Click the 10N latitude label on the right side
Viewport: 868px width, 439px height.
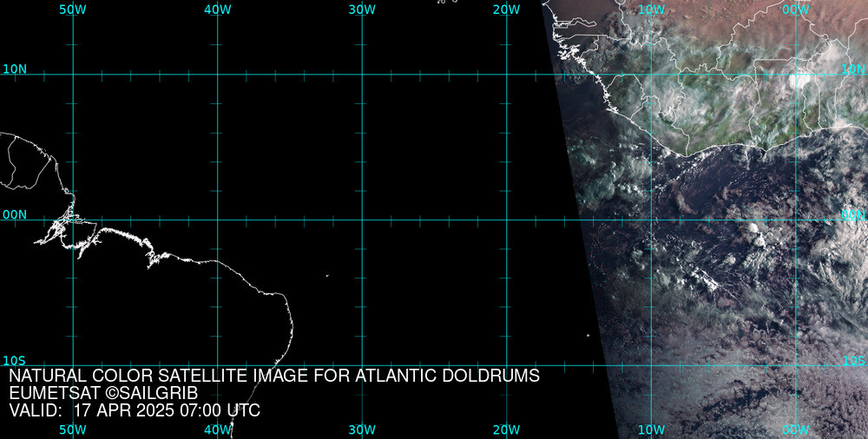coord(853,69)
